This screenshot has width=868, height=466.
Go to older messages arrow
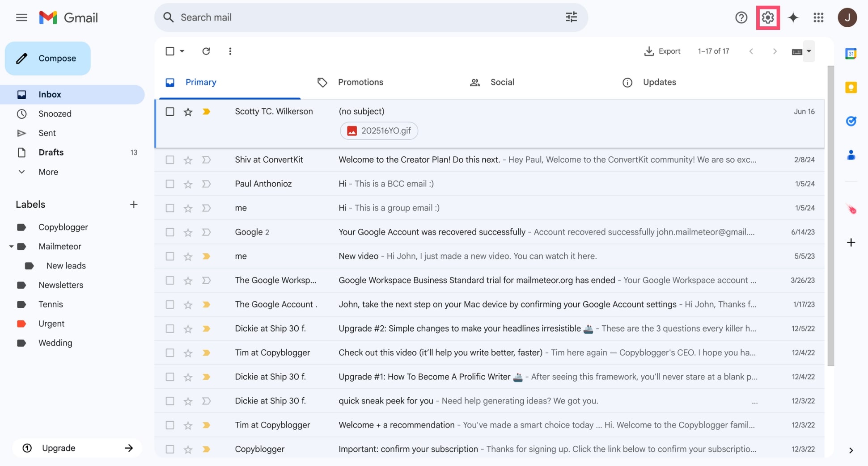(775, 51)
